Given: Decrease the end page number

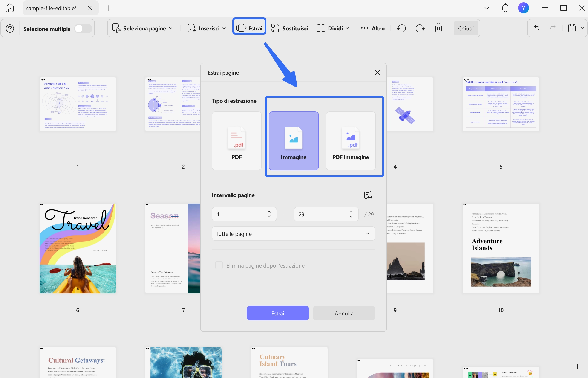Looking at the screenshot, I should [x=351, y=216].
